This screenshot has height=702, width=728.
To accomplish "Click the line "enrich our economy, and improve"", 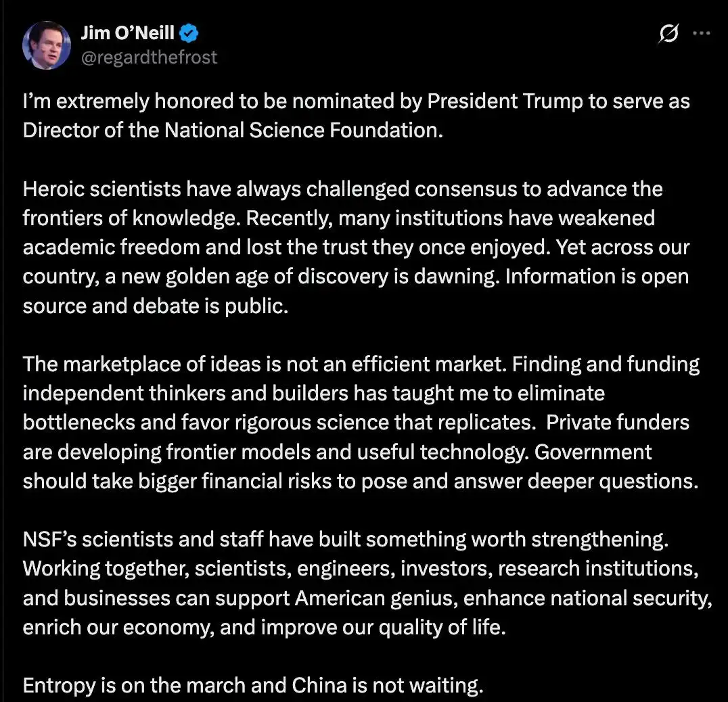I will (x=264, y=628).
